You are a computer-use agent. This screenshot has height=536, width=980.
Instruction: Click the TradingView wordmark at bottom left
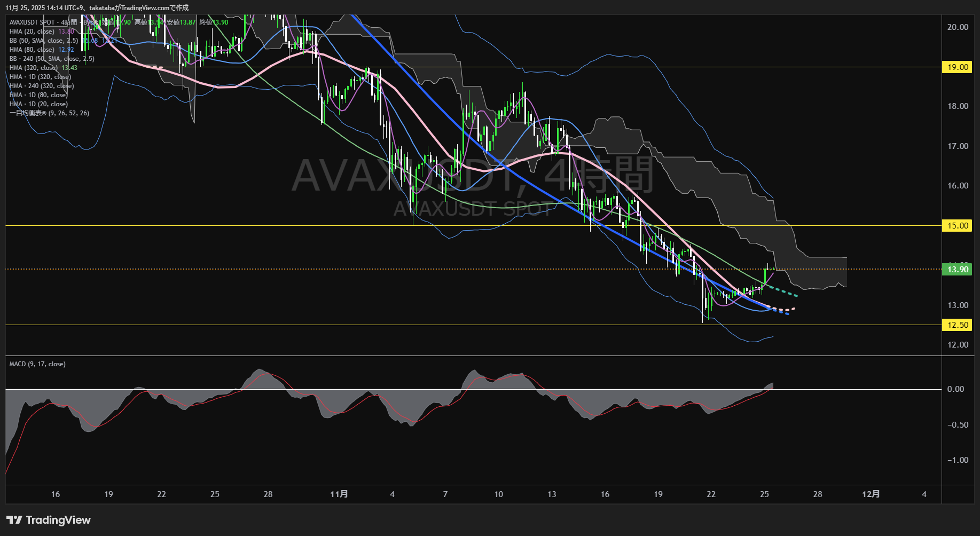coord(59,519)
